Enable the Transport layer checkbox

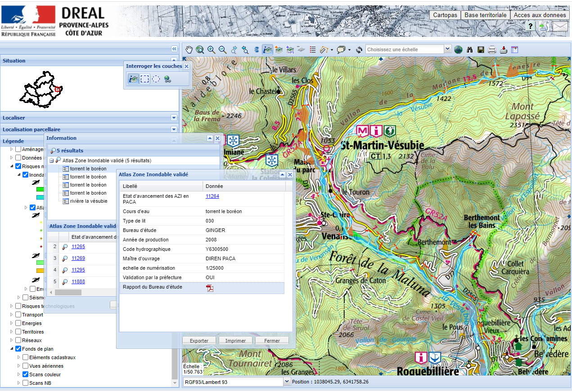(x=18, y=315)
